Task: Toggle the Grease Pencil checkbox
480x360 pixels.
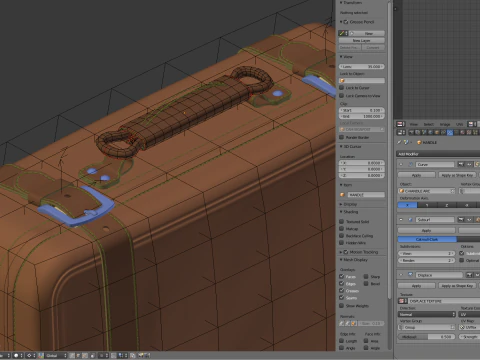Action: pyautogui.click(x=346, y=22)
